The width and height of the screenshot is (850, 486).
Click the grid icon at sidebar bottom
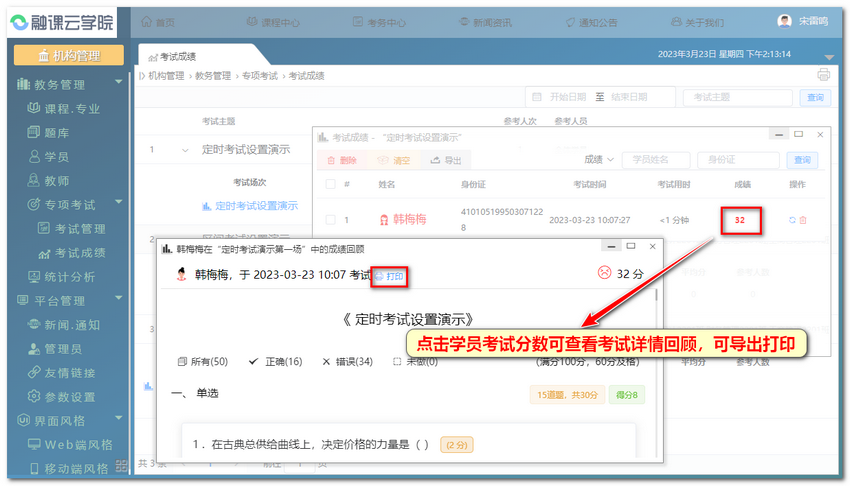coord(120,464)
